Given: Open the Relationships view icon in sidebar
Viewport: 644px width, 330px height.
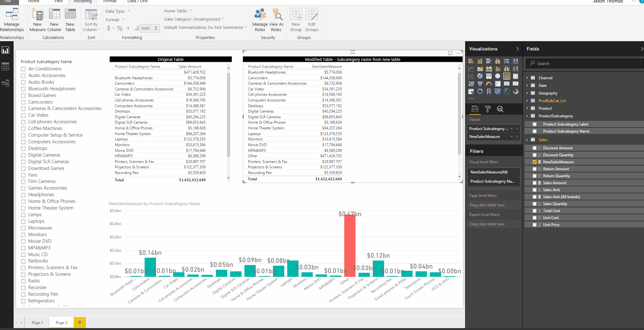Looking at the screenshot, I should coord(5,83).
